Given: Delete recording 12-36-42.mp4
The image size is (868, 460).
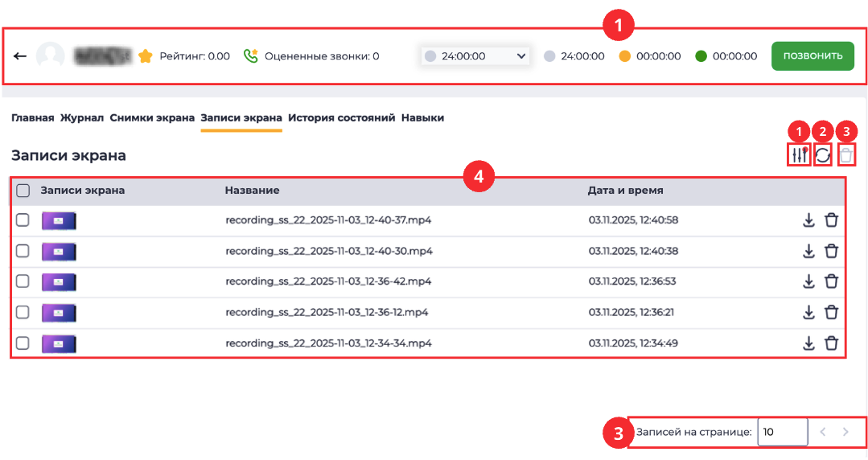Looking at the screenshot, I should tap(832, 281).
